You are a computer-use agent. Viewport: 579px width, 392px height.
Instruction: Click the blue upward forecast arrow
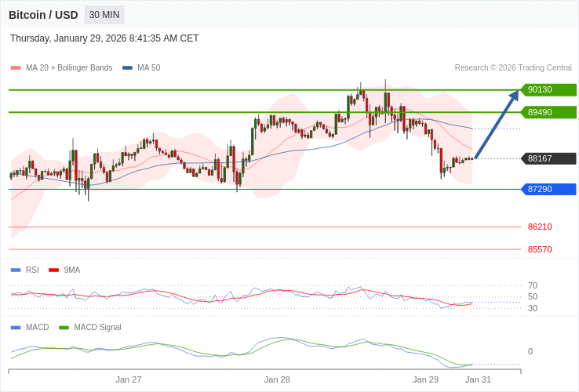point(497,125)
